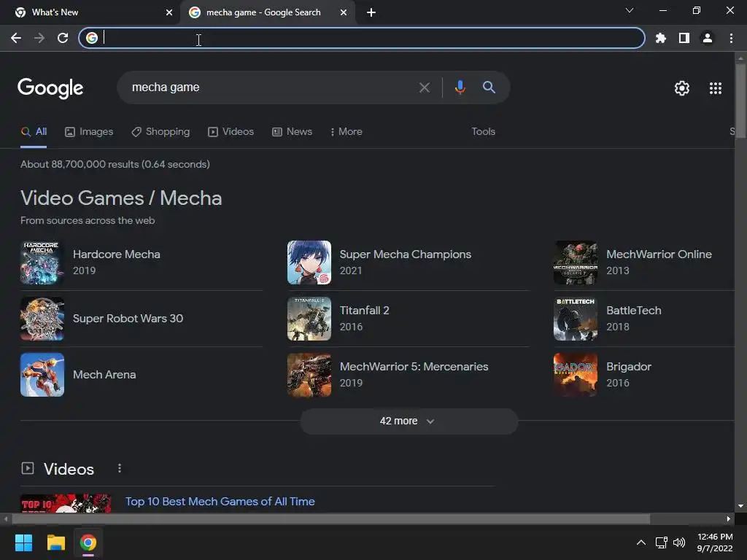Viewport: 747px width, 560px height.
Task: Open the Brigador thumbnail
Action: click(576, 375)
